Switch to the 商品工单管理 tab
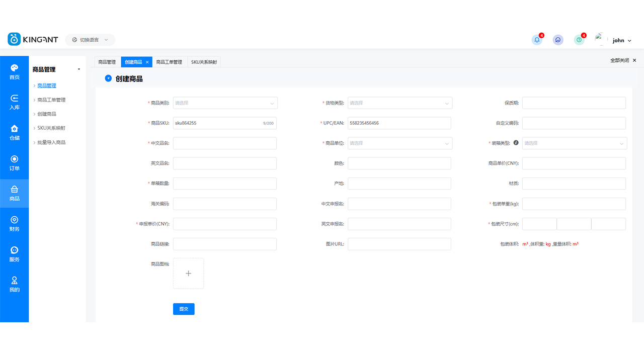The image size is (644, 362). [169, 62]
